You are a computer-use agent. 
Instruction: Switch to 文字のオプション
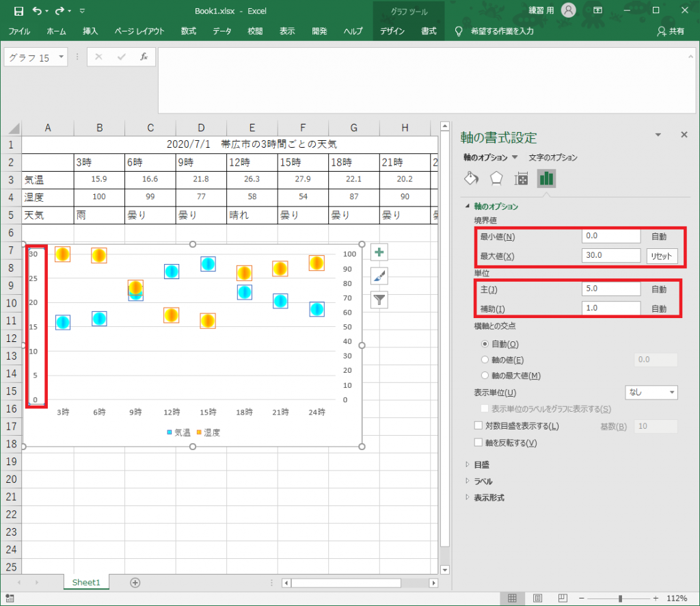click(x=553, y=157)
